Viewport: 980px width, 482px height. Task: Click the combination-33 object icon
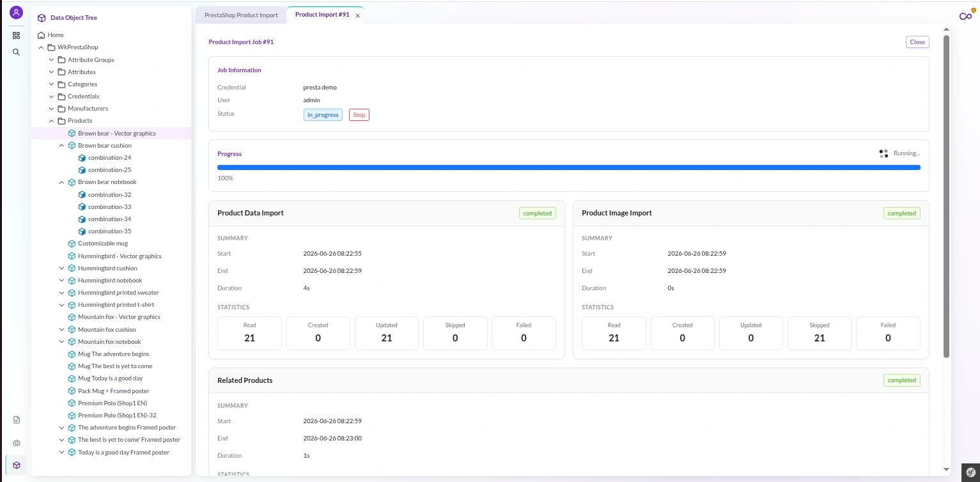(82, 207)
